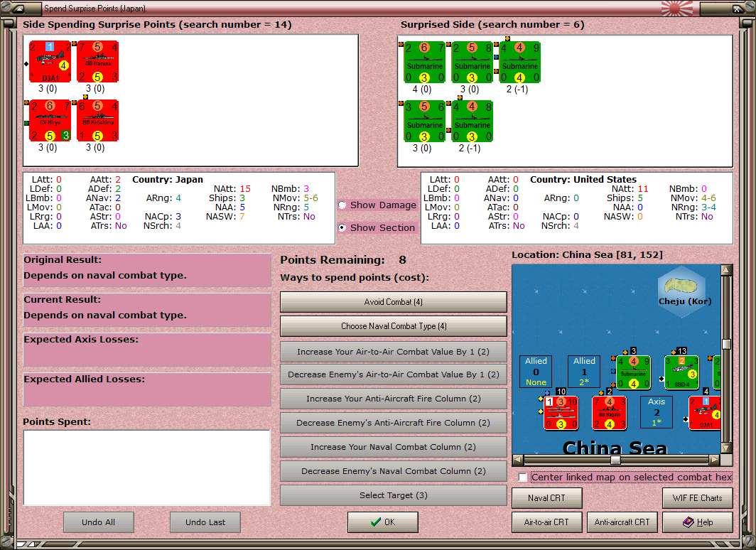Click the Country: United States label
Screen dimensions: 756x550
[583, 179]
